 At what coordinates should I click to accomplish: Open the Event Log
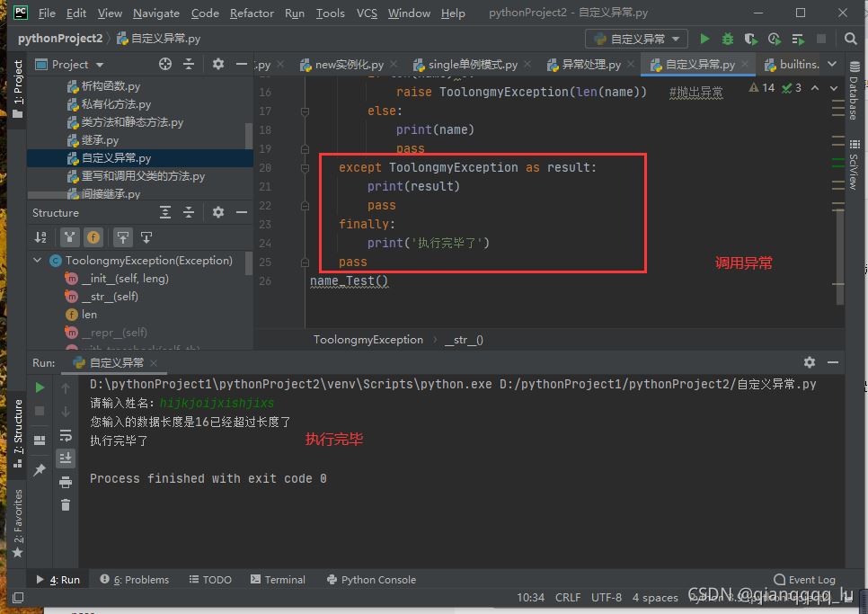tap(804, 580)
